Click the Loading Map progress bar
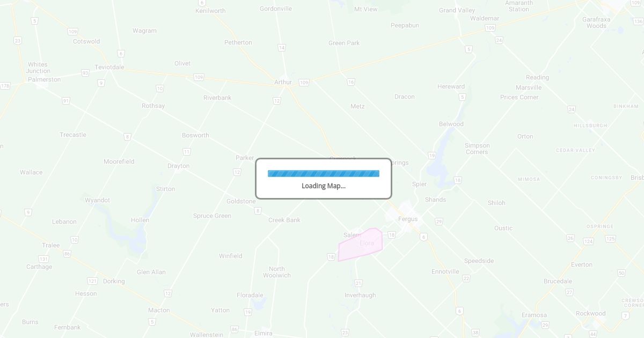Screen dimensions: 644x338 pos(324,173)
